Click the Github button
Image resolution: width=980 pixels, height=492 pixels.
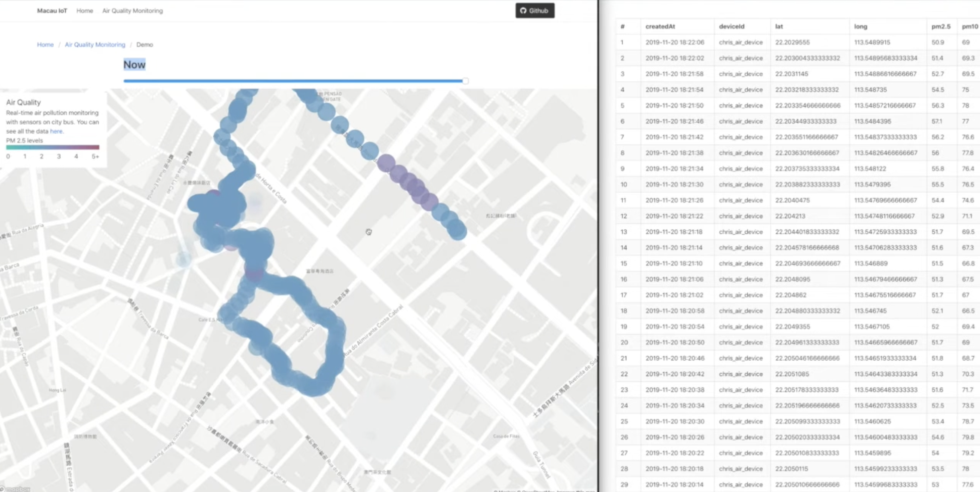tap(534, 11)
